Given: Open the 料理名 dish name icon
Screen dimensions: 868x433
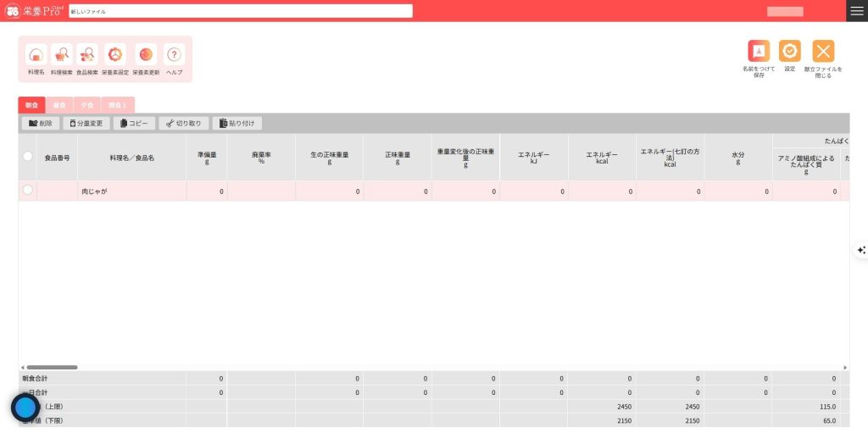Looking at the screenshot, I should [x=36, y=55].
